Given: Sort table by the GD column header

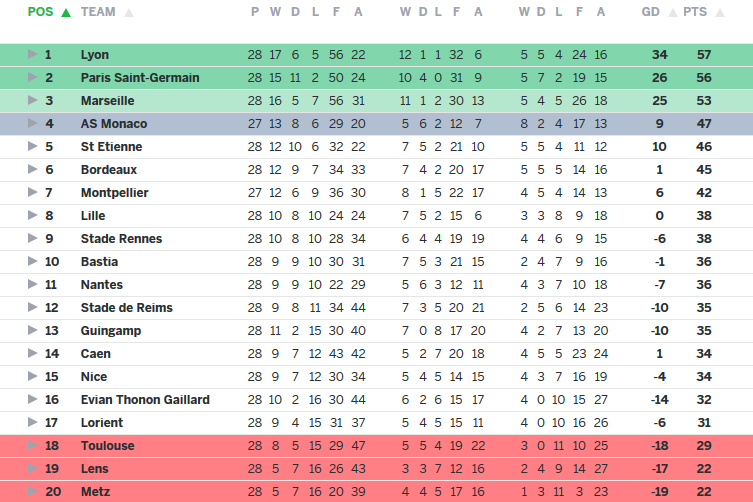Looking at the screenshot, I should pyautogui.click(x=650, y=12).
